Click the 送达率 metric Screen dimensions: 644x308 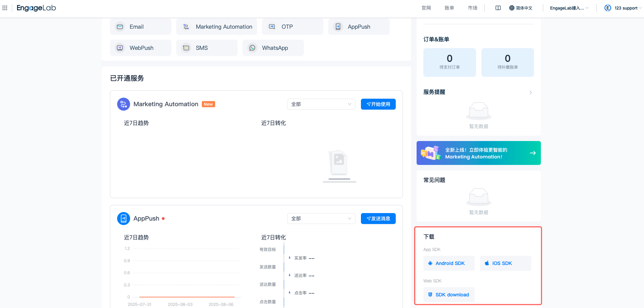302,276
